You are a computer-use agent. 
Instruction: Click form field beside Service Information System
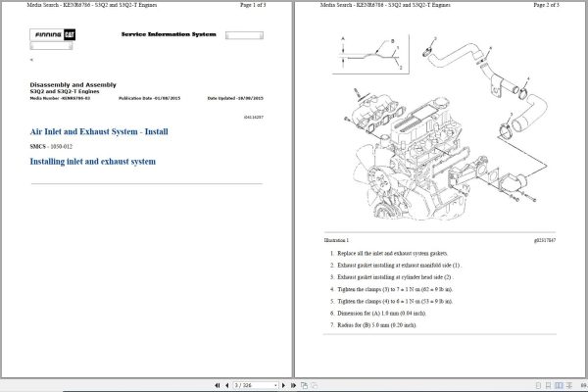(x=244, y=35)
